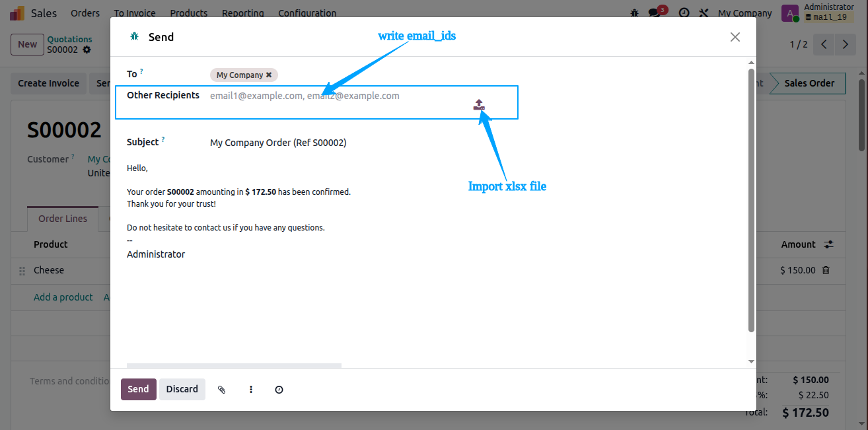Click the Sales app name in navbar
The height and width of the screenshot is (430, 868).
point(44,13)
